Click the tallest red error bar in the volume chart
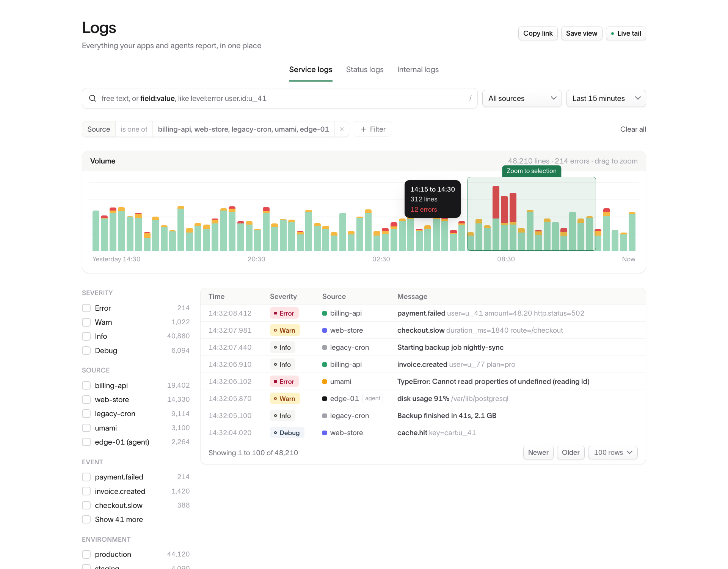Image resolution: width=728 pixels, height=569 pixels. click(x=496, y=202)
